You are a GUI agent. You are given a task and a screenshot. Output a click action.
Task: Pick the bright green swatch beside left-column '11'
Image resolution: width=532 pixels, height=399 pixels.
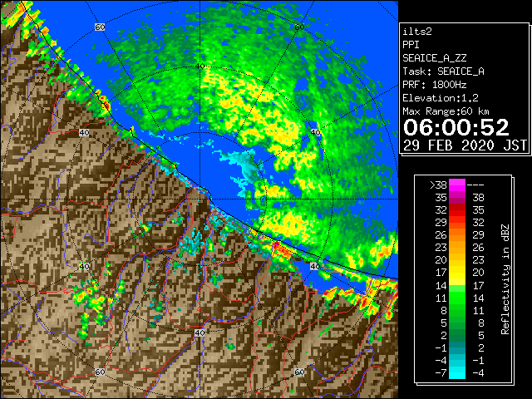(x=457, y=298)
